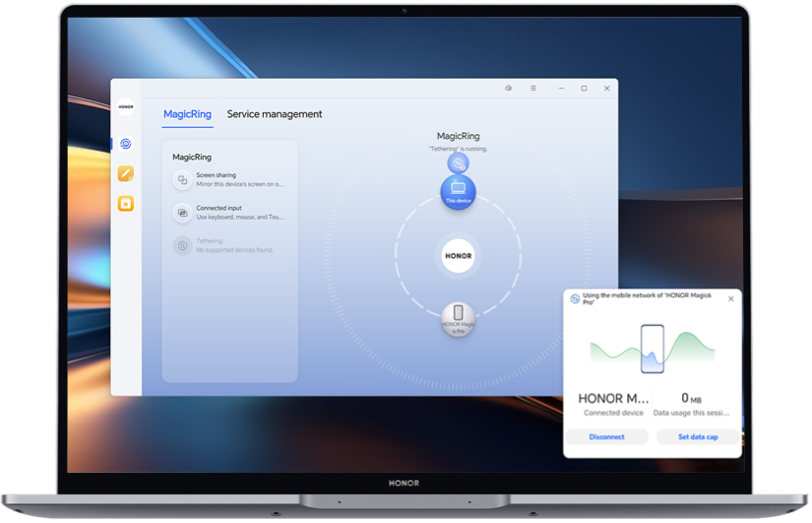Open the orange notes sidebar icon
Viewport: 812px width, 523px height.
[x=126, y=173]
